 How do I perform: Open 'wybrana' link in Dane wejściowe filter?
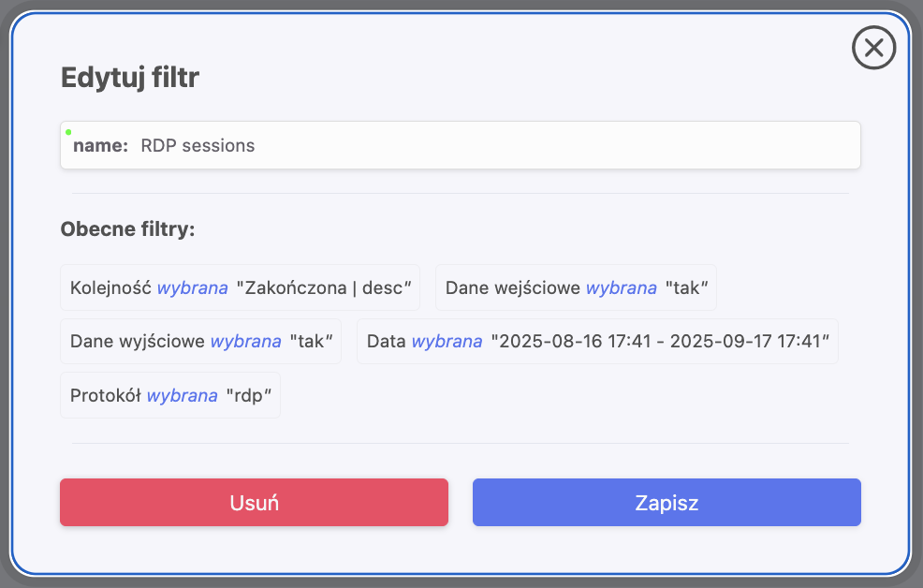(x=621, y=287)
